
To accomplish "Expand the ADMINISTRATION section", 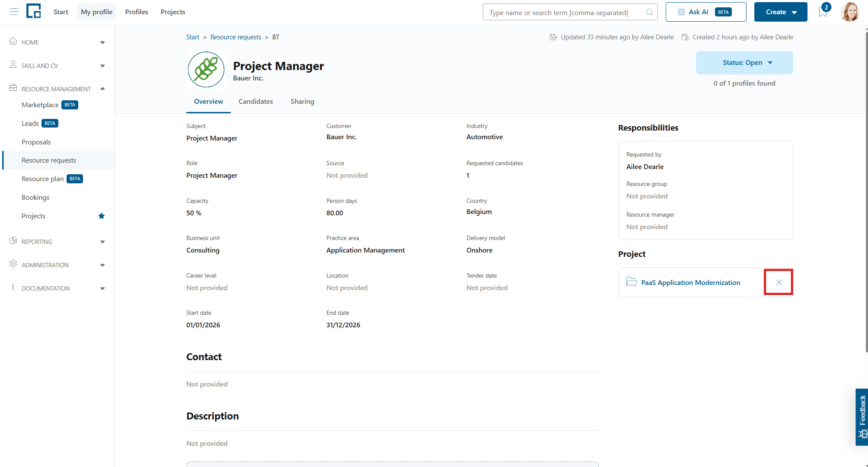I will click(102, 265).
